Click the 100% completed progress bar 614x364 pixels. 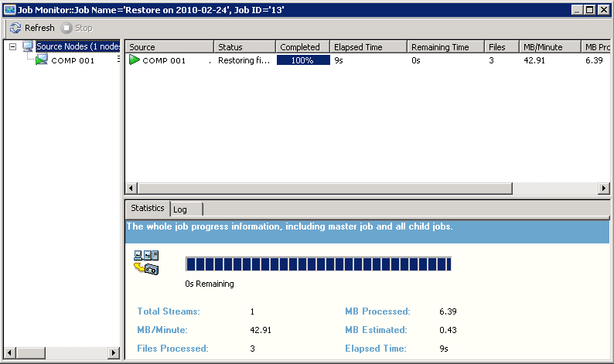(x=302, y=60)
